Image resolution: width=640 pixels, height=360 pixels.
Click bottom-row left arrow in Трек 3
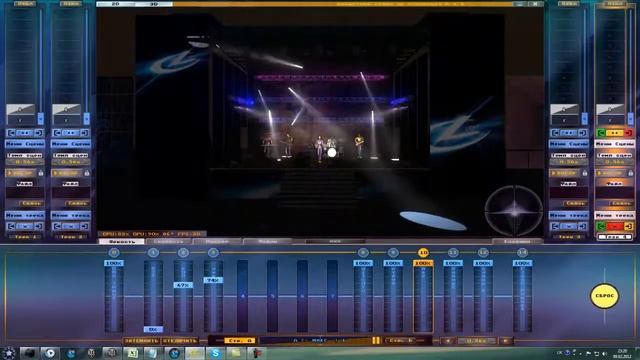point(555,226)
